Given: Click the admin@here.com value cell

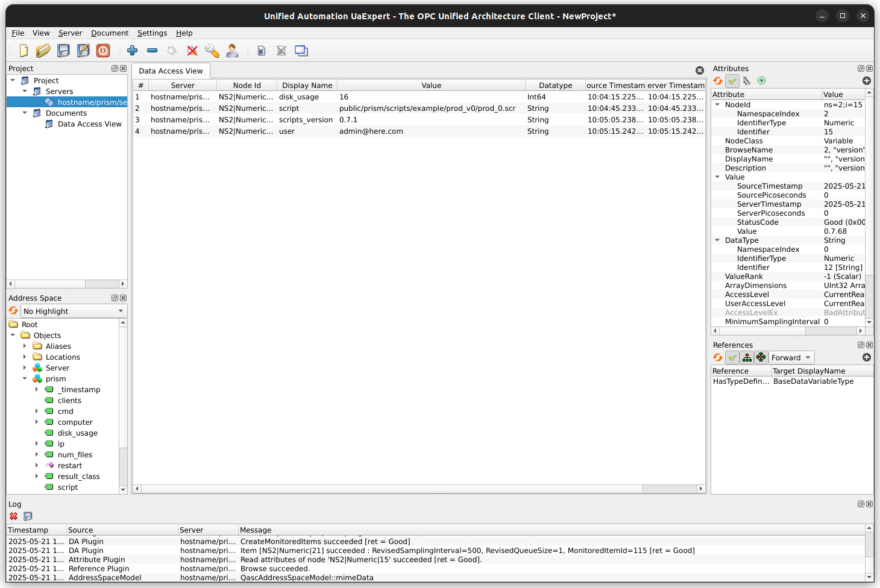Looking at the screenshot, I should pyautogui.click(x=431, y=131).
